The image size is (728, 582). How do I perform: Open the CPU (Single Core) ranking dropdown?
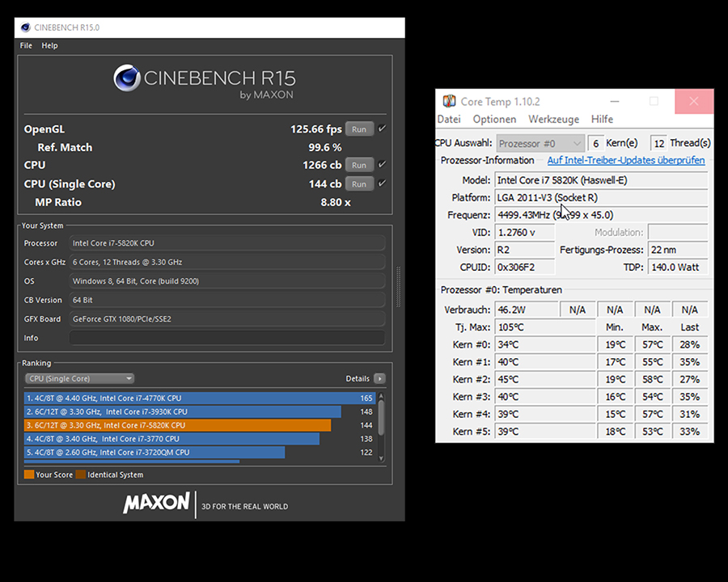click(x=79, y=379)
